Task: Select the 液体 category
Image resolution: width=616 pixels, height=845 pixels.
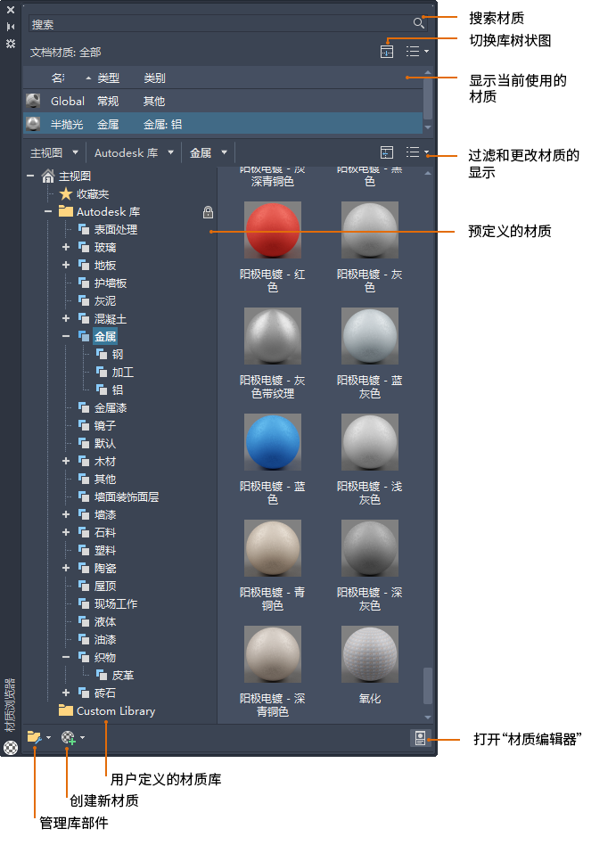Action: (97, 622)
